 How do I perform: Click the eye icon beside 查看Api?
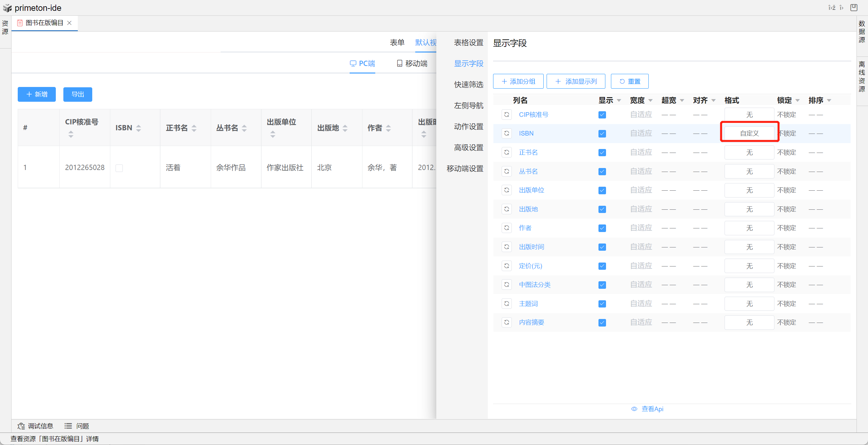point(634,409)
